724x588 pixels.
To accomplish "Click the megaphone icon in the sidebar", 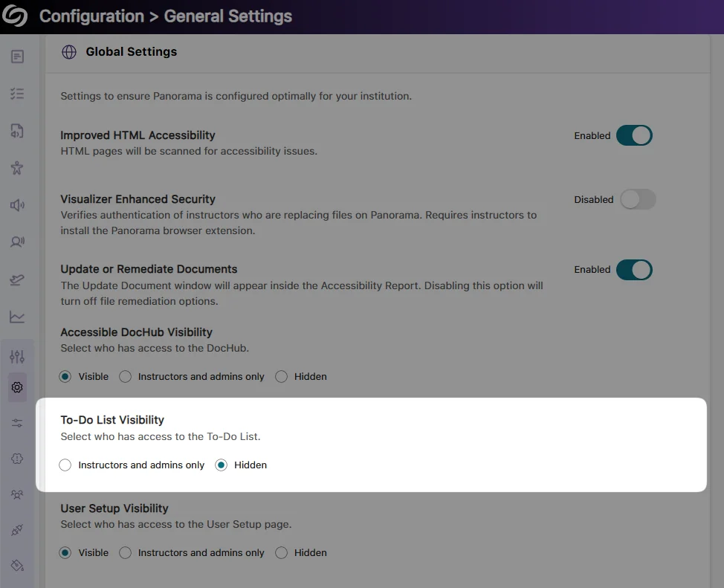I will pyautogui.click(x=17, y=204).
